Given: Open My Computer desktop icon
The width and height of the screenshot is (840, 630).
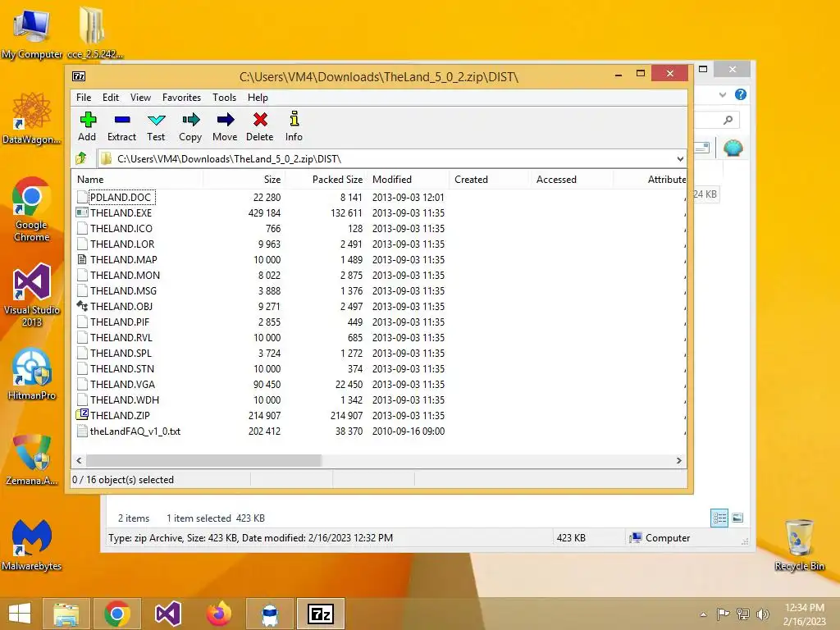Looking at the screenshot, I should pyautogui.click(x=32, y=33).
